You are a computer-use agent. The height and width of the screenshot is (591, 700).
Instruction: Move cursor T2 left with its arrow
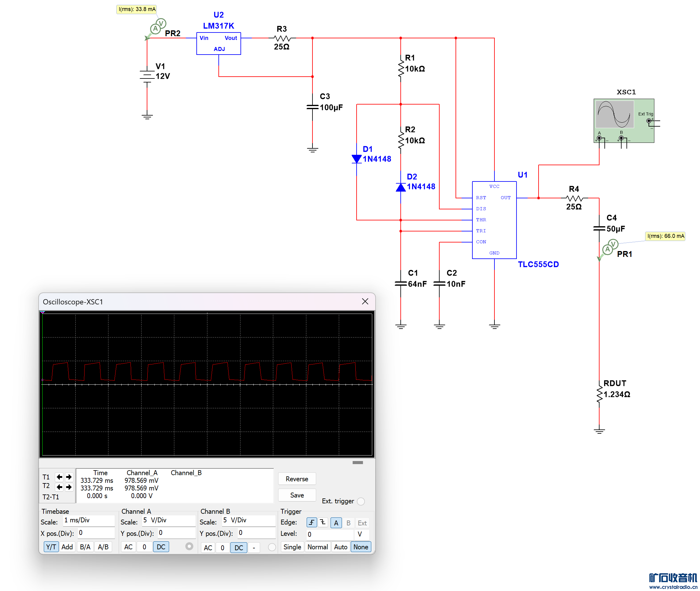59,487
